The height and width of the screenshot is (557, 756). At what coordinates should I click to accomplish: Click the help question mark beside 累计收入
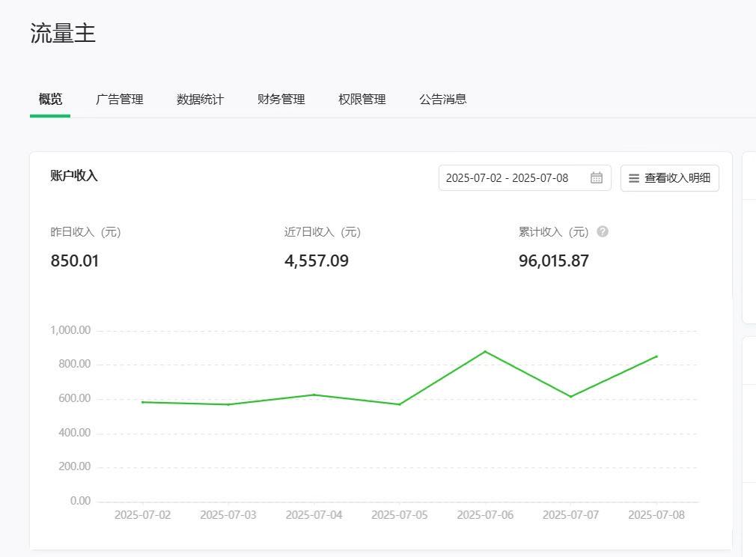pos(603,231)
